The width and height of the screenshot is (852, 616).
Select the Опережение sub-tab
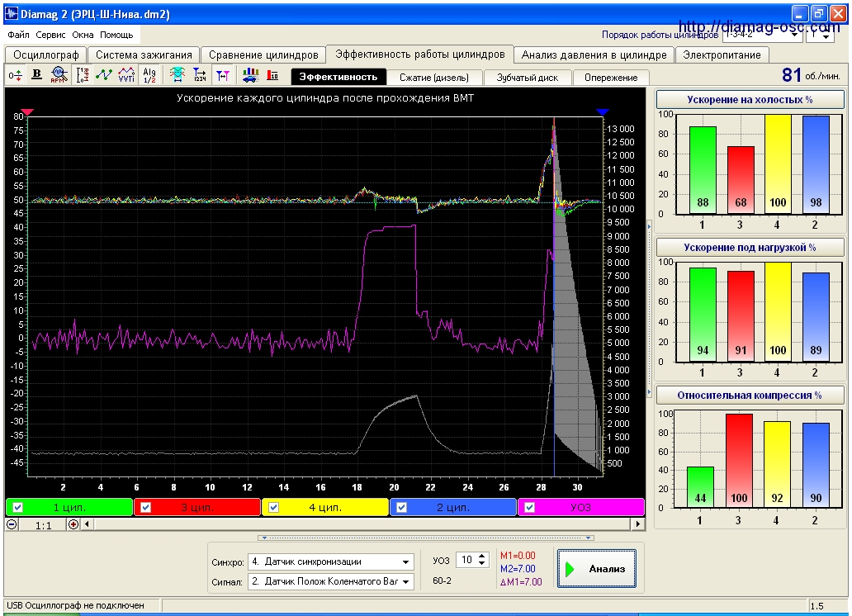[611, 77]
